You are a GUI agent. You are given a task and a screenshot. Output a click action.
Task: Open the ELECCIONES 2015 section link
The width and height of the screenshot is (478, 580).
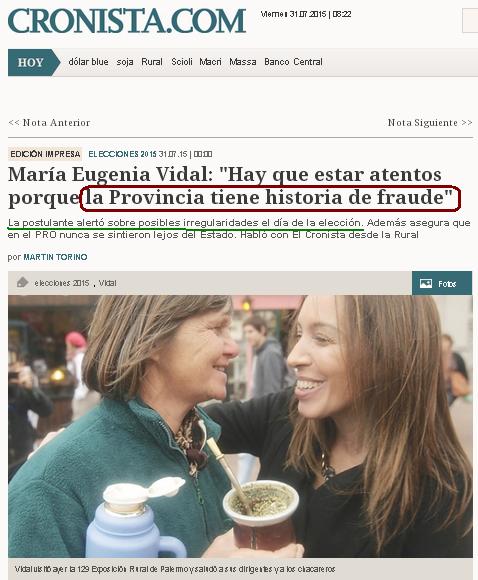pos(122,154)
